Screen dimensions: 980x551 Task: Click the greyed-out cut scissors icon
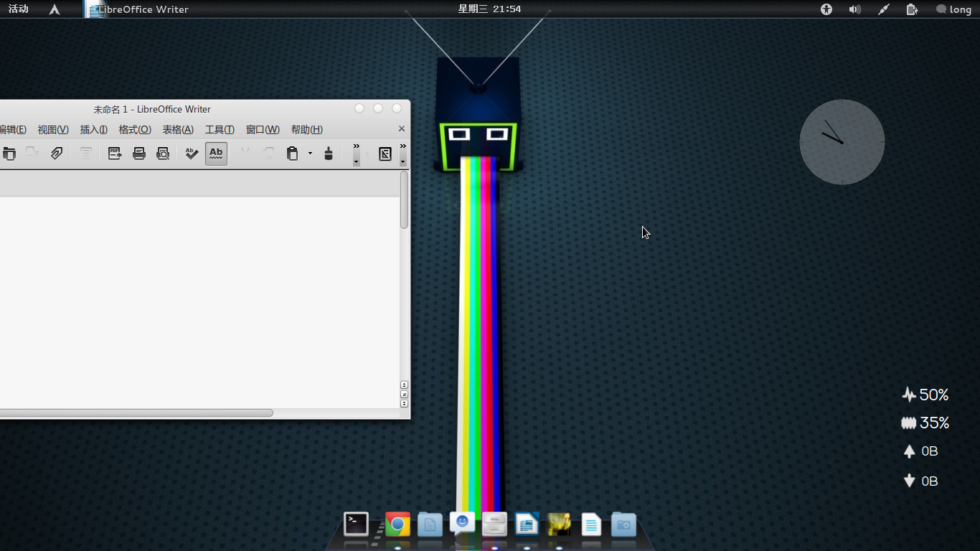(245, 154)
